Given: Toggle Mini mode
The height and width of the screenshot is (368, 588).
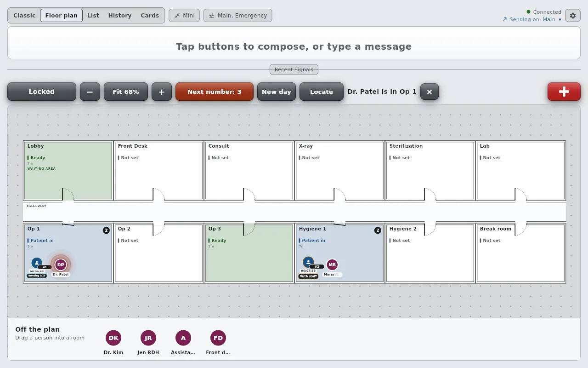Looking at the screenshot, I should [184, 16].
